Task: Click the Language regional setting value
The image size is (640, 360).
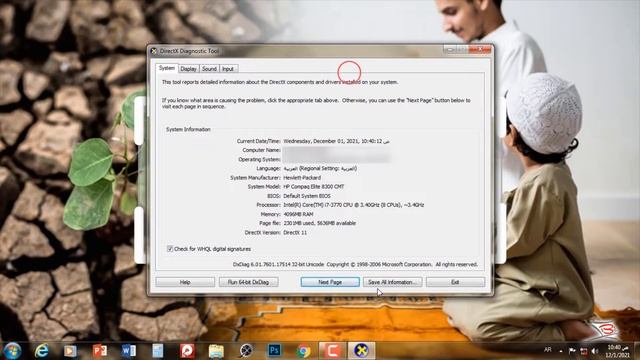Action: [x=320, y=169]
